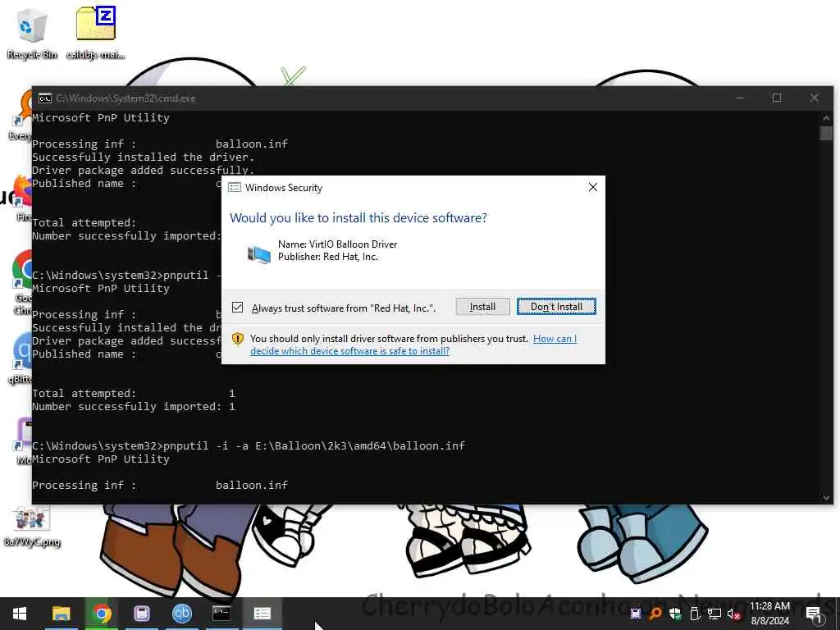Viewport: 840px width, 630px height.
Task: Click the Windows Security title bar icon
Action: [x=234, y=188]
